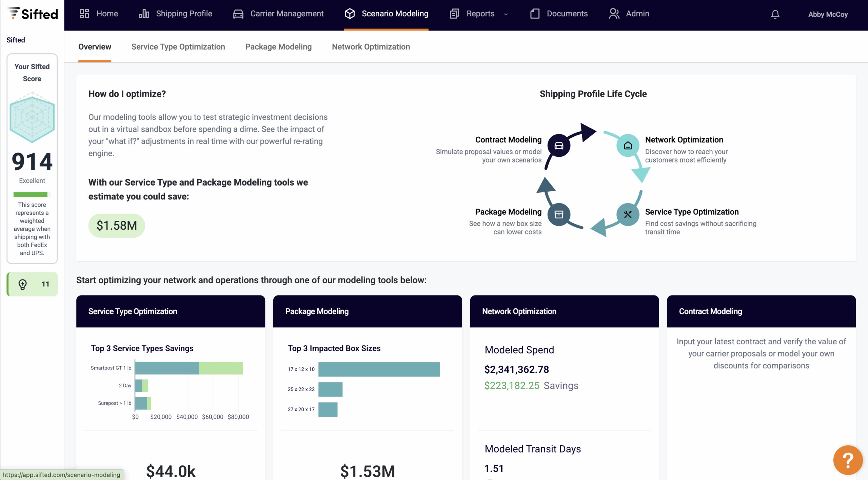Click the $2,341,362.78 modeled spend value
Image resolution: width=868 pixels, height=480 pixels.
tap(517, 369)
